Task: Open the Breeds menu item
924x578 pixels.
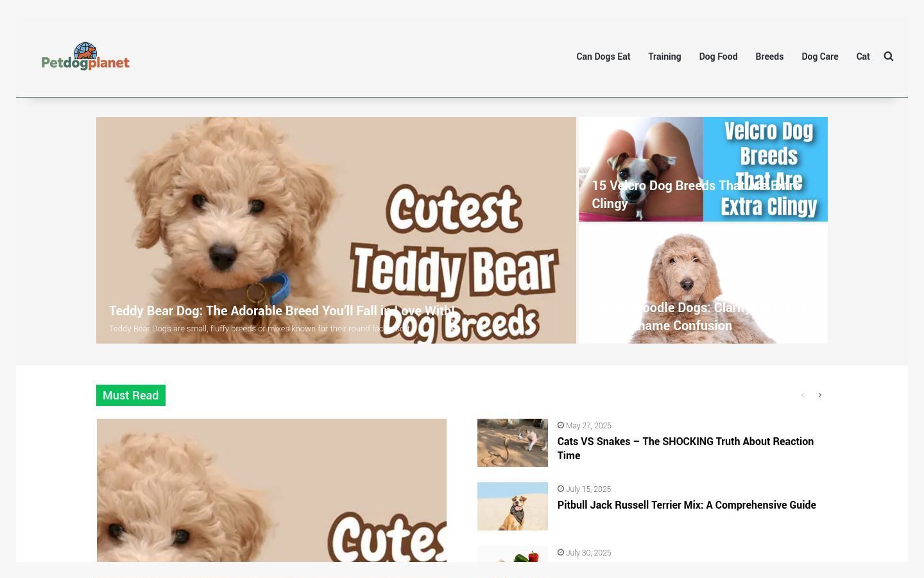Action: pyautogui.click(x=769, y=57)
